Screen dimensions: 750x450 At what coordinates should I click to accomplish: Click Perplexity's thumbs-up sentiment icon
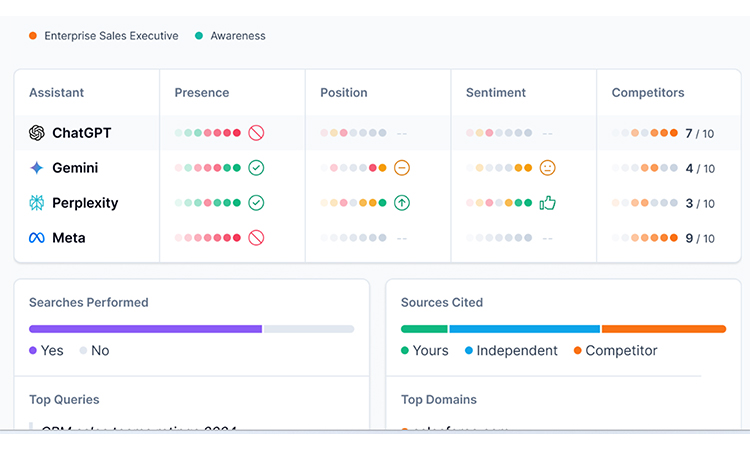548,203
